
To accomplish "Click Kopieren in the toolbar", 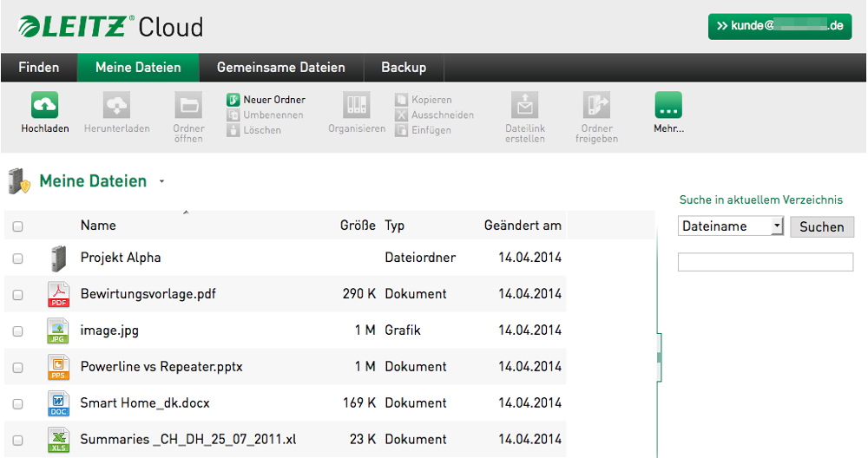I will pyautogui.click(x=424, y=100).
